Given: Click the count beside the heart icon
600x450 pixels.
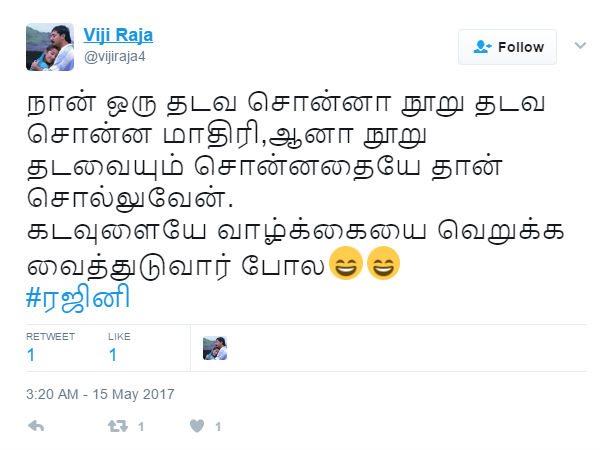Looking at the screenshot, I should pos(218,427).
